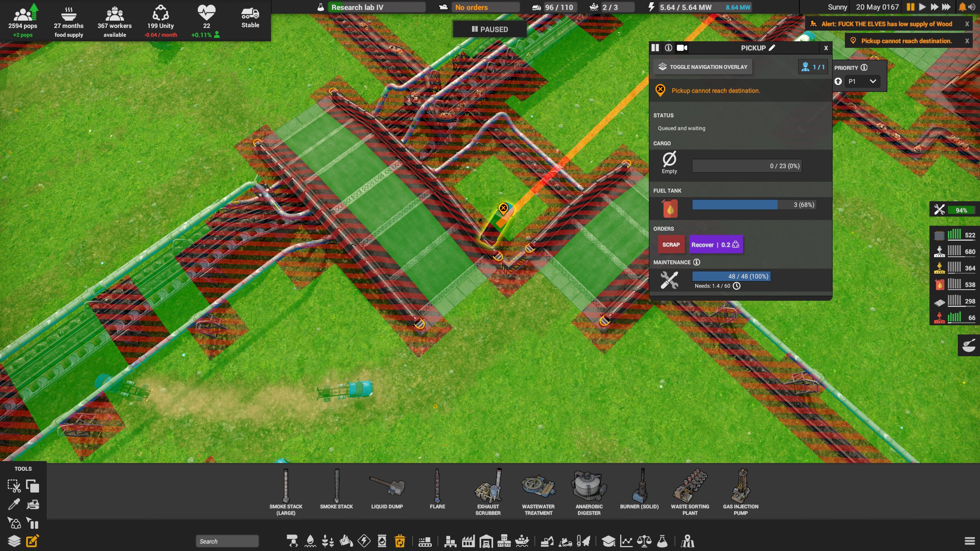Pick the bulldozer demolition tool
Screen dimensions: 980x551
[33, 504]
